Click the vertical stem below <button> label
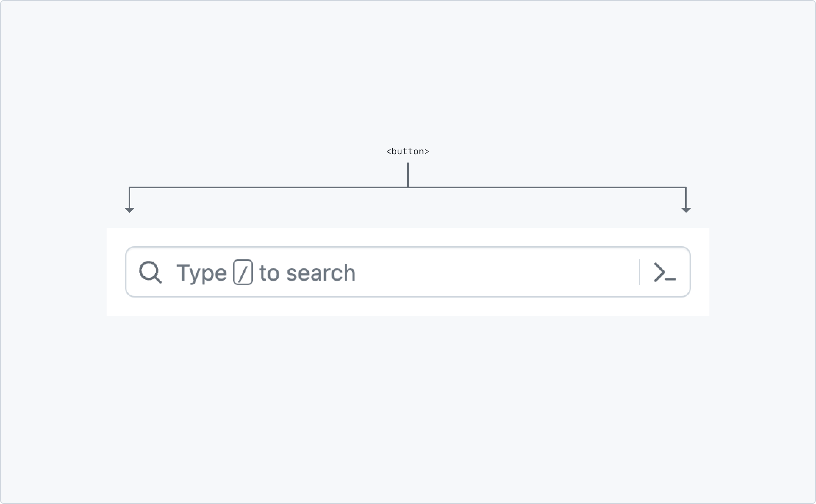This screenshot has width=816, height=504. [408, 174]
